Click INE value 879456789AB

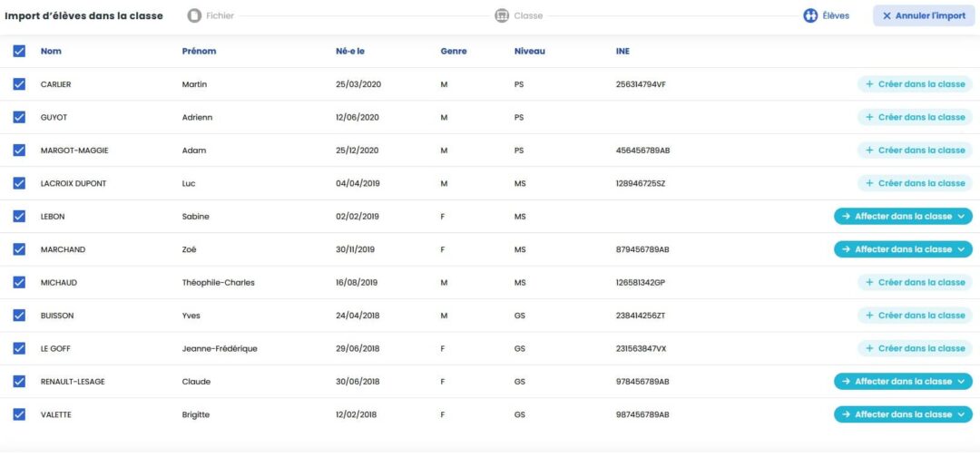642,249
